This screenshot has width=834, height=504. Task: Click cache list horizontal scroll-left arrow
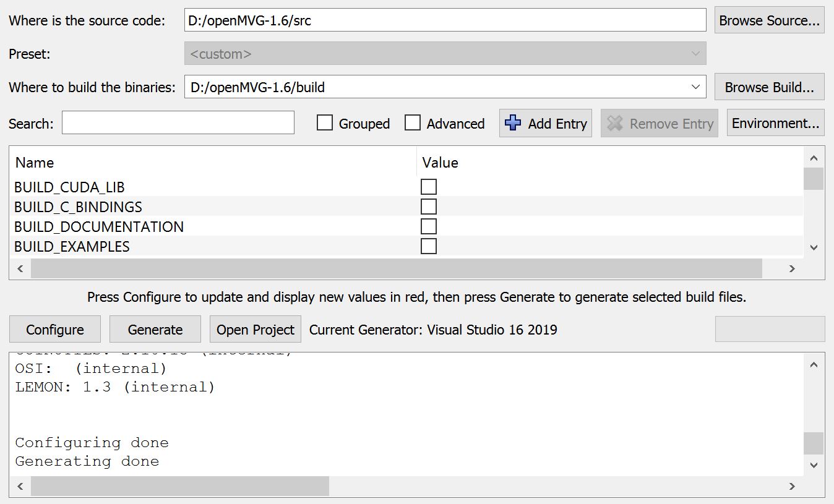(x=20, y=268)
